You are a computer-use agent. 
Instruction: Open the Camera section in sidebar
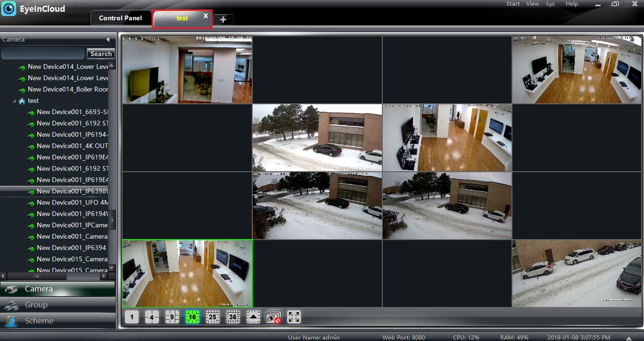click(58, 289)
